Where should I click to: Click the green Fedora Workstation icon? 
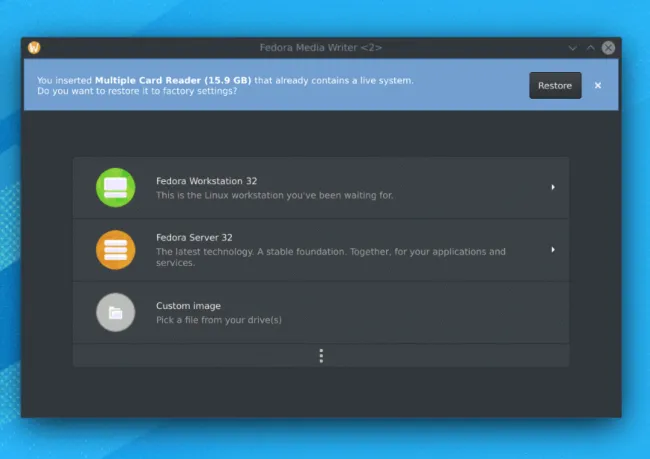point(116,187)
